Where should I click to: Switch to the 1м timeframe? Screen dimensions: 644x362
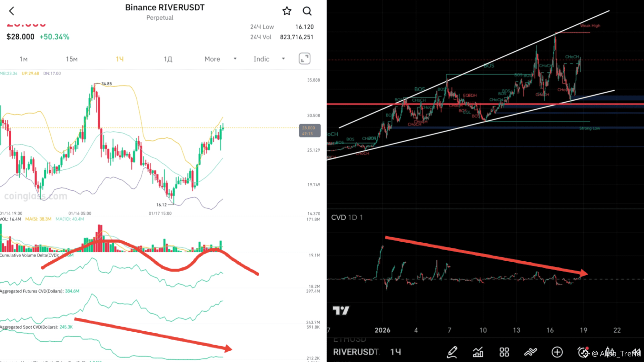point(24,59)
